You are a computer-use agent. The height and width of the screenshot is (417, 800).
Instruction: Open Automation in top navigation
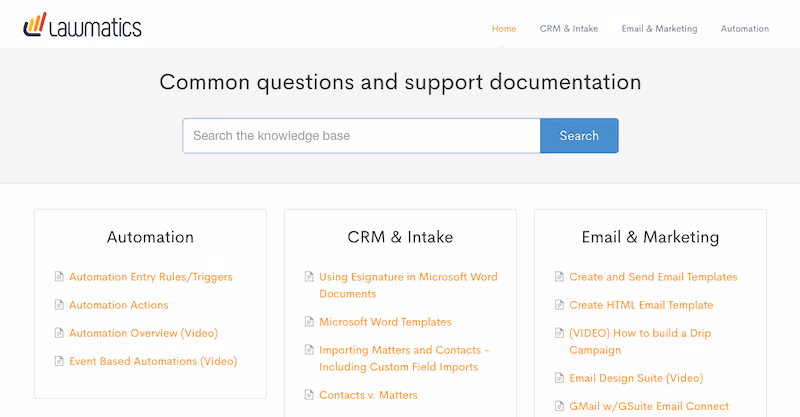click(745, 29)
